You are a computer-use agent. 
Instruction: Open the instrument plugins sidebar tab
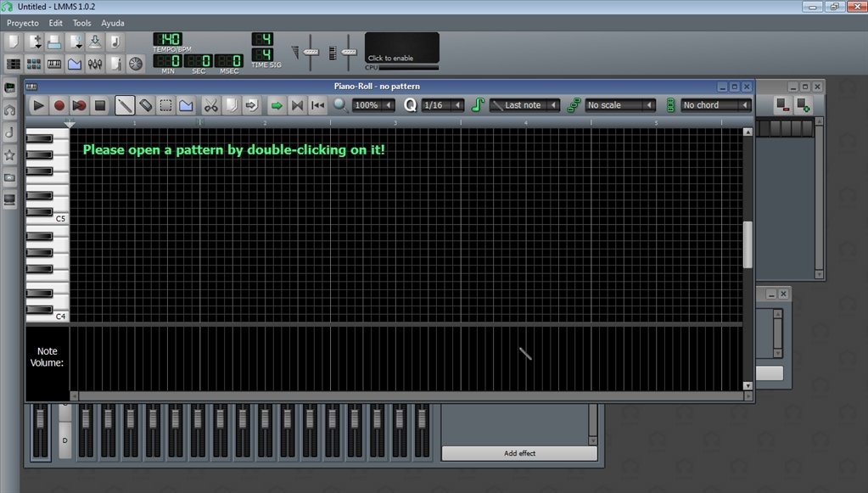(9, 88)
